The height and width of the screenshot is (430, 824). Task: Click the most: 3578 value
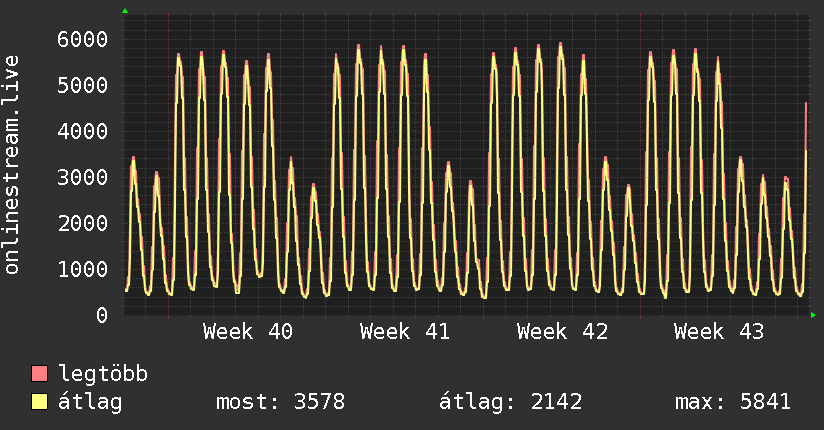281,402
